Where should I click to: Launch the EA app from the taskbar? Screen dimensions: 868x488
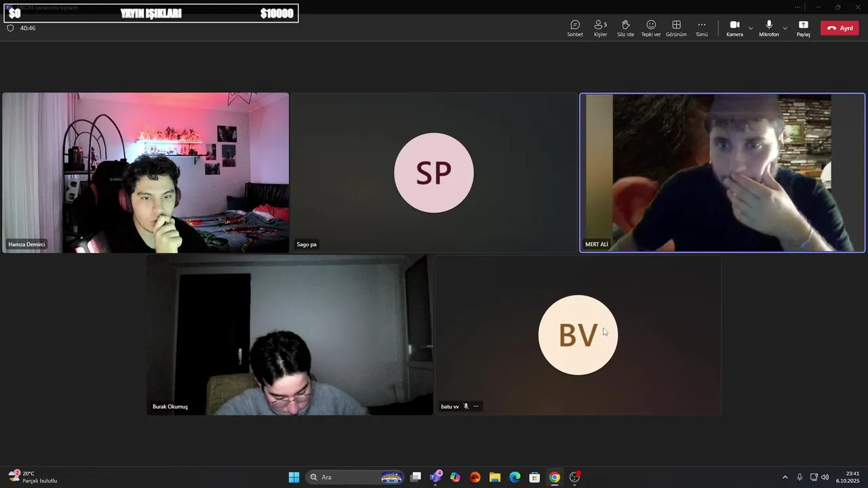pos(475,477)
